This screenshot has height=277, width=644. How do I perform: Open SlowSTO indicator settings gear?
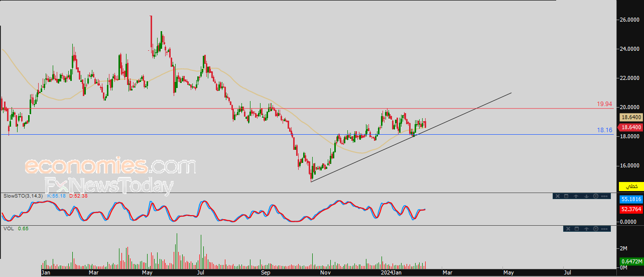click(x=596, y=196)
